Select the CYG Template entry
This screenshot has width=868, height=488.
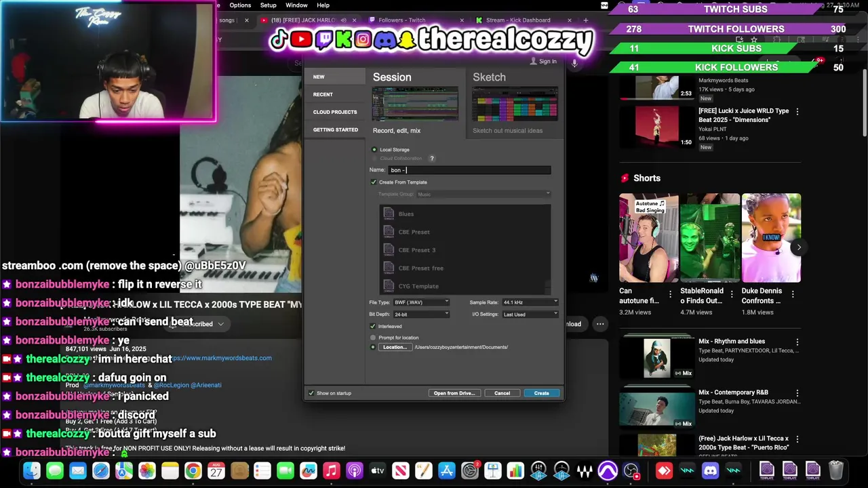click(x=464, y=286)
